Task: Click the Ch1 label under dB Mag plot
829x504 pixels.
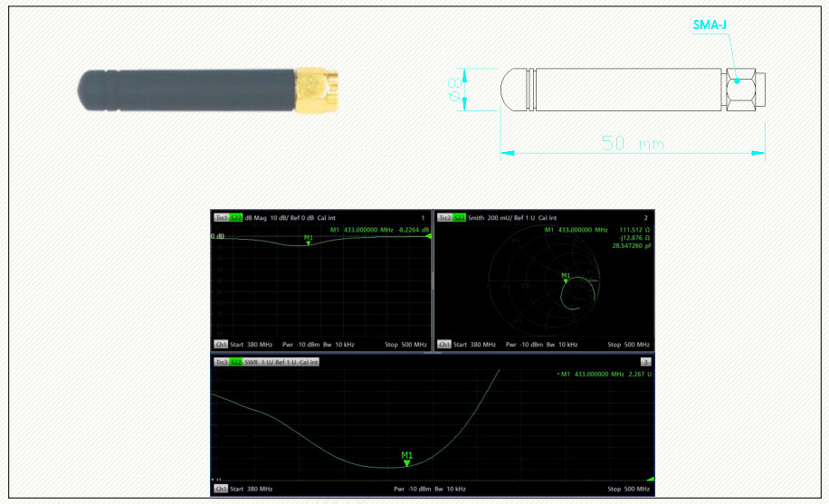Action: tap(220, 345)
